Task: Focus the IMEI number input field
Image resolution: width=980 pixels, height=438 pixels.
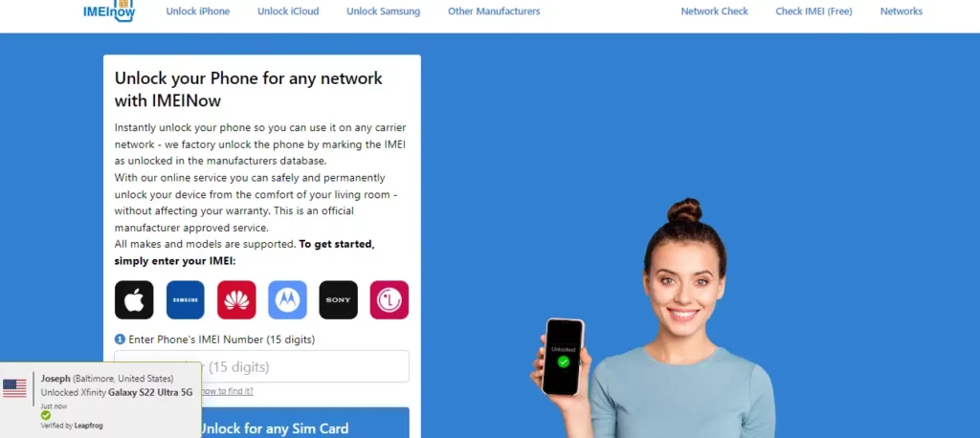Action: 262,366
